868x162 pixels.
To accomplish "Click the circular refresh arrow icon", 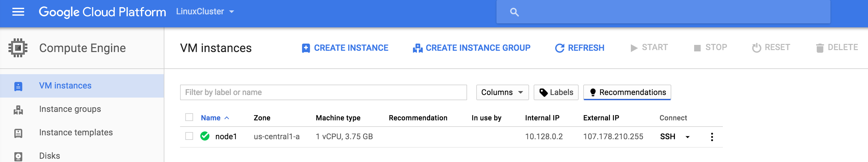I will pyautogui.click(x=559, y=48).
